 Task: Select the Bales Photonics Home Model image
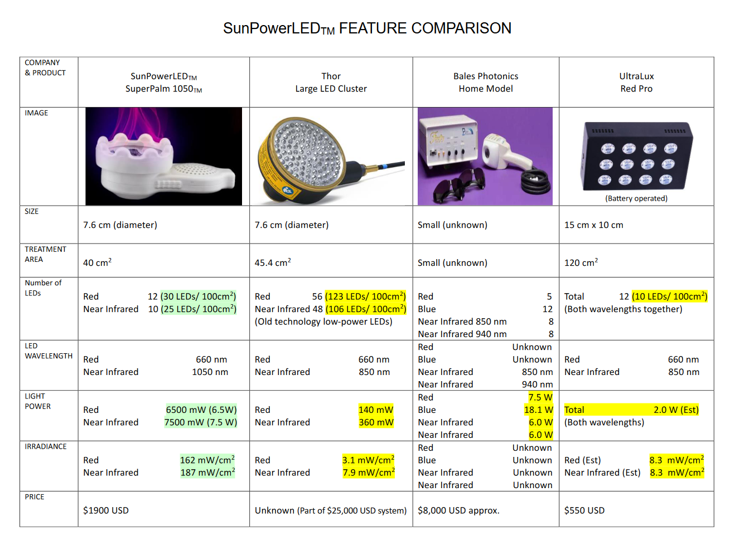tap(485, 156)
